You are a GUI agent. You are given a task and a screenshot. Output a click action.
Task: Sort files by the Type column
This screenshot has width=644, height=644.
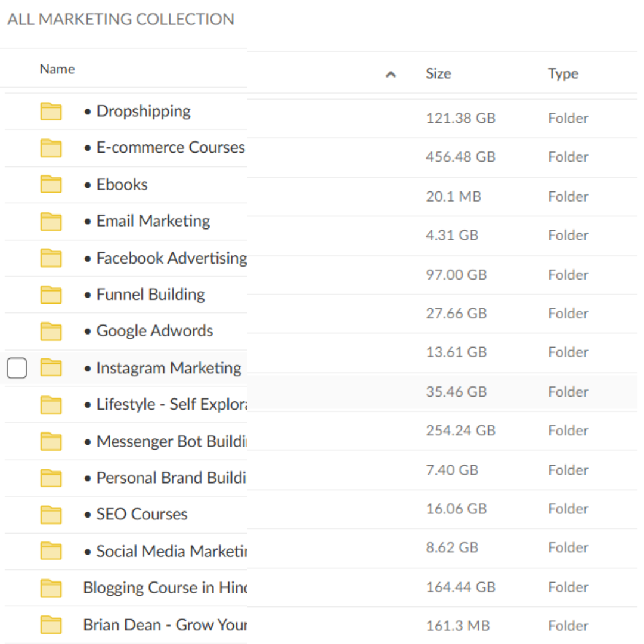(x=563, y=73)
